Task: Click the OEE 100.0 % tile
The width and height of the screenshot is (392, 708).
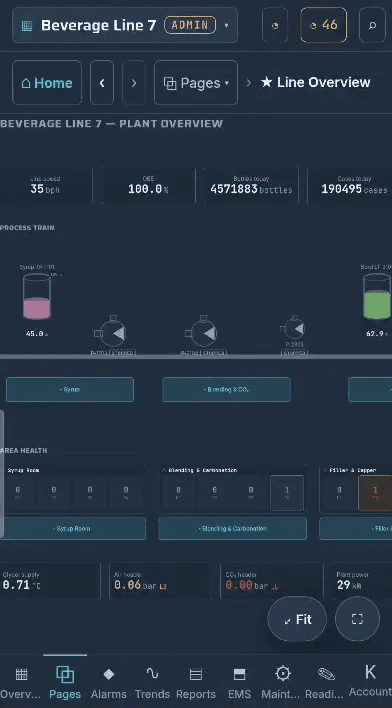Action: click(x=148, y=186)
